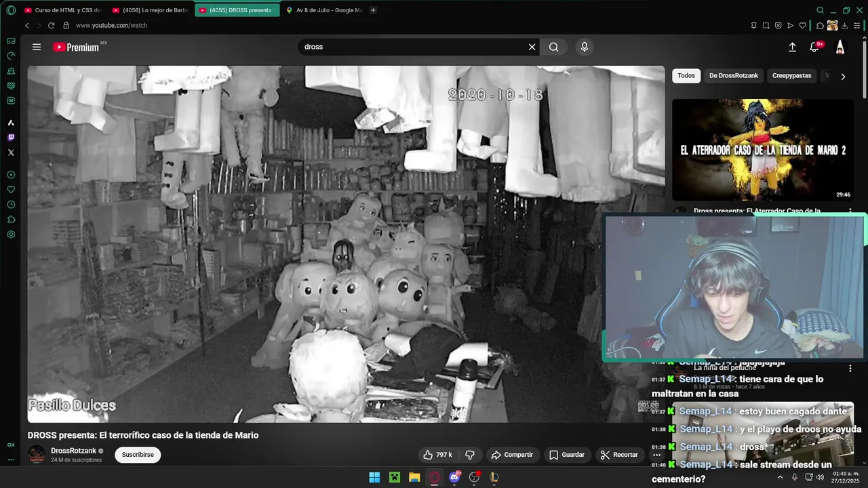
Task: Open the Twitch panel in sidebar
Action: pyautogui.click(x=11, y=138)
